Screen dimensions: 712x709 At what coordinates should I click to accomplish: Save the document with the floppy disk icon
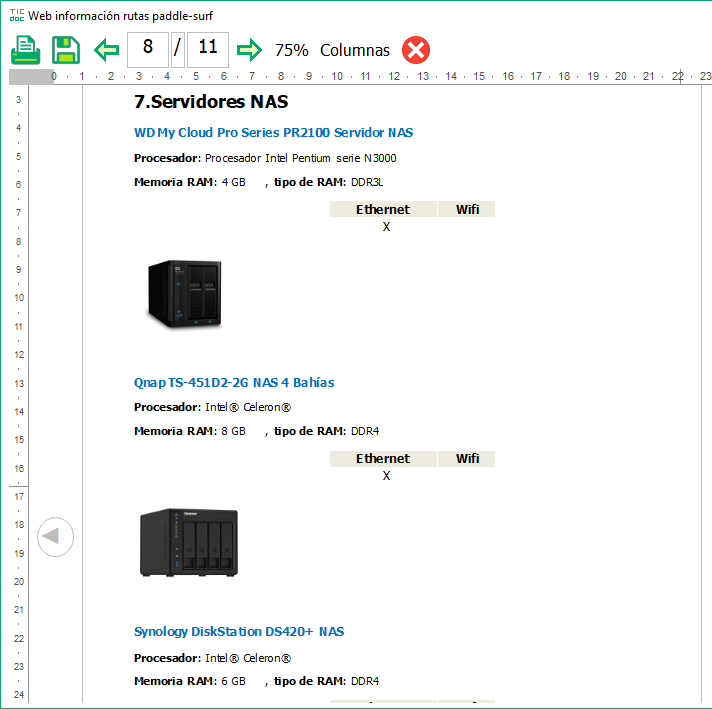coord(66,50)
